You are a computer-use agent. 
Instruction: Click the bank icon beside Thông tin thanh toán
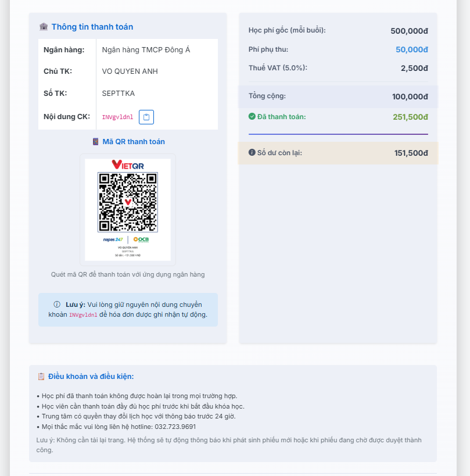click(x=44, y=27)
